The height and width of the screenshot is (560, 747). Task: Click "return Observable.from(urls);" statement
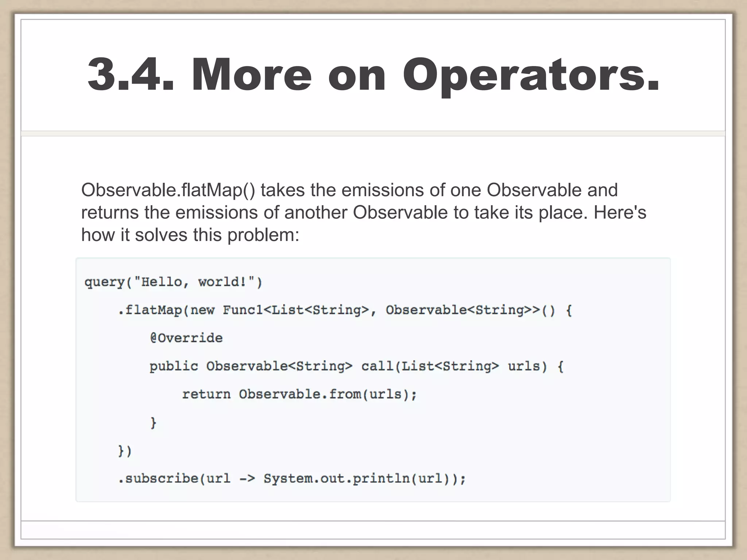pos(299,394)
